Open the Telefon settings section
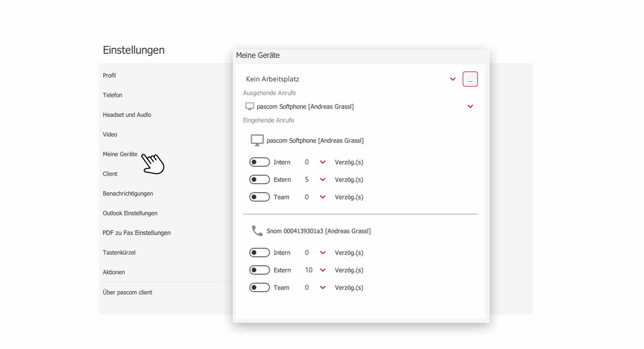644x349 pixels. click(112, 95)
